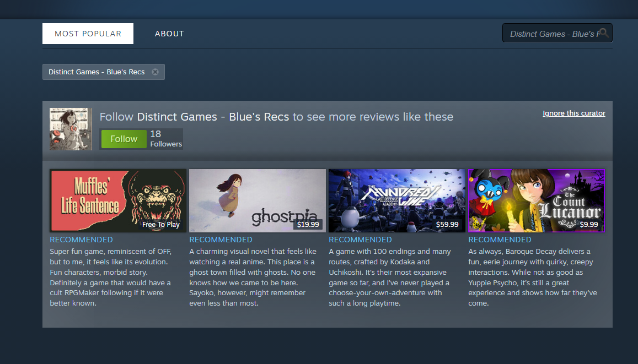Image resolution: width=638 pixels, height=364 pixels.
Task: Click the curator name in the Follow heading
Action: pyautogui.click(x=213, y=117)
